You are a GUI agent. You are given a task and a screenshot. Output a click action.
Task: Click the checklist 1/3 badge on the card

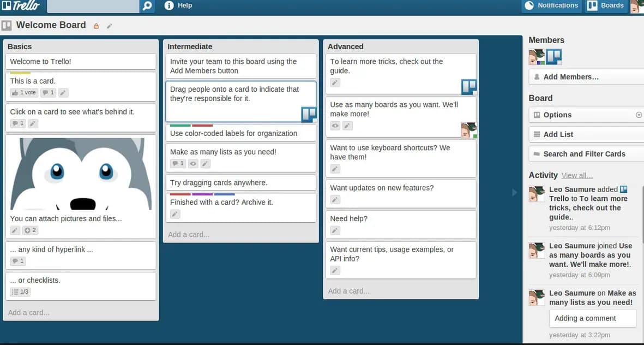point(20,292)
